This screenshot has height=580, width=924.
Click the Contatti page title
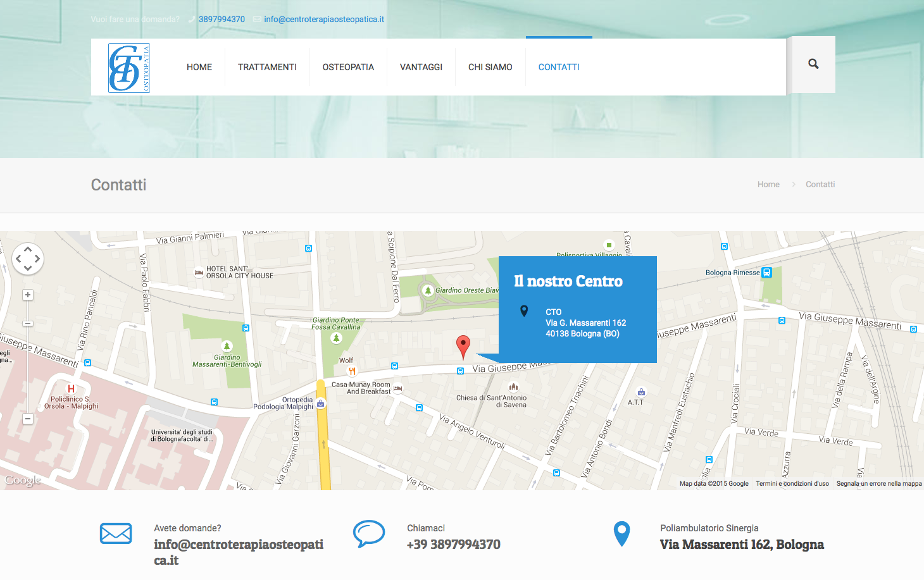click(x=118, y=185)
